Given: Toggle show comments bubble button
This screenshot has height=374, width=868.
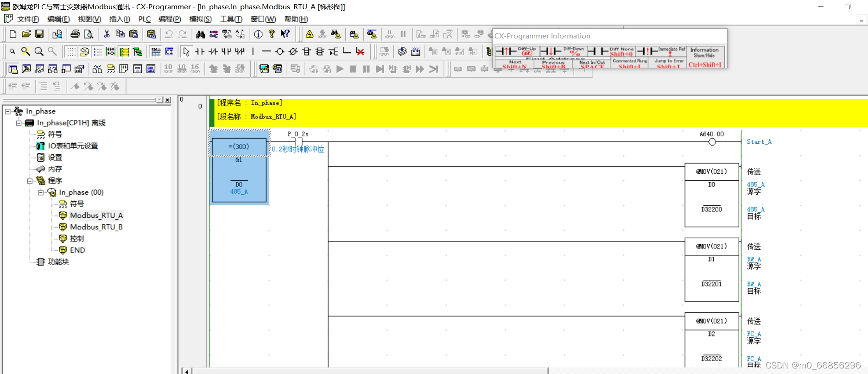Looking at the screenshot, I should pyautogui.click(x=84, y=51).
